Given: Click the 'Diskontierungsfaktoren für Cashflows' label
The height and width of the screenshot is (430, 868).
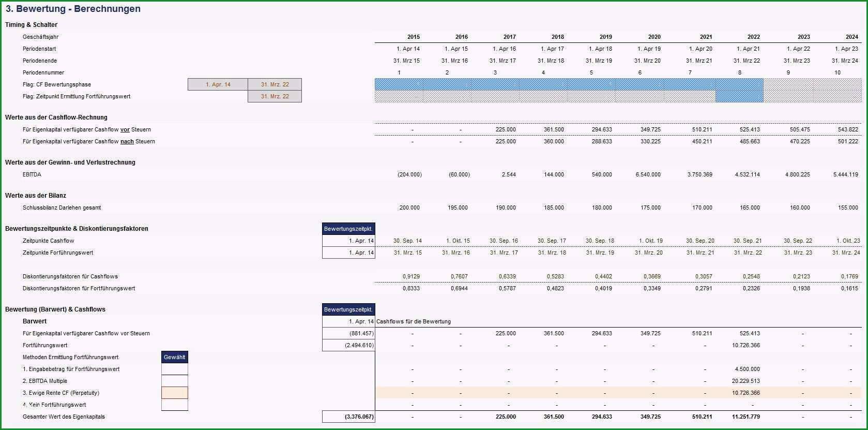Looking at the screenshot, I should pos(70,276).
